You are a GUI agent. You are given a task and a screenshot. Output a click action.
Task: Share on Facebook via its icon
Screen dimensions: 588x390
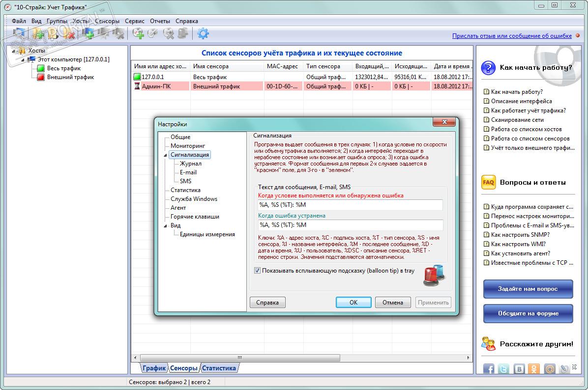(x=488, y=369)
